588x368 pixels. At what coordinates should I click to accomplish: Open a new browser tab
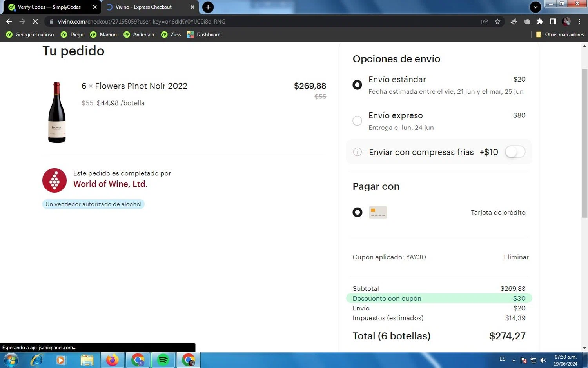tap(208, 7)
